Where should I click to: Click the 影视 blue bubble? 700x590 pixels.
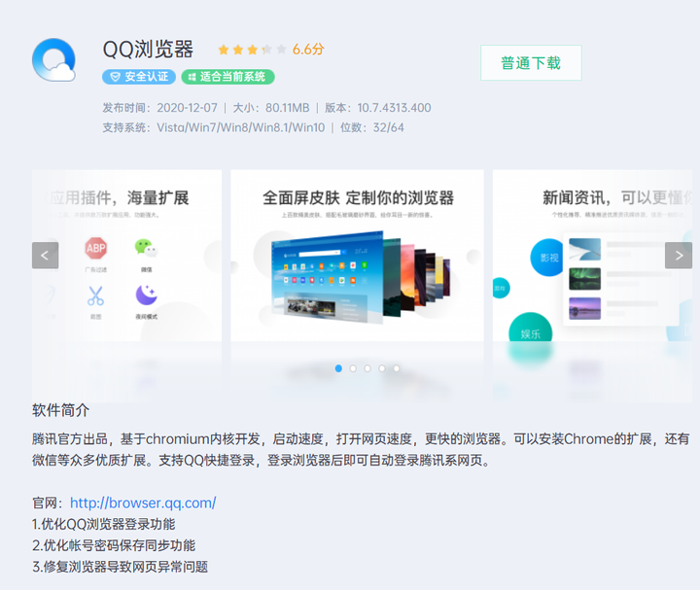tap(548, 258)
